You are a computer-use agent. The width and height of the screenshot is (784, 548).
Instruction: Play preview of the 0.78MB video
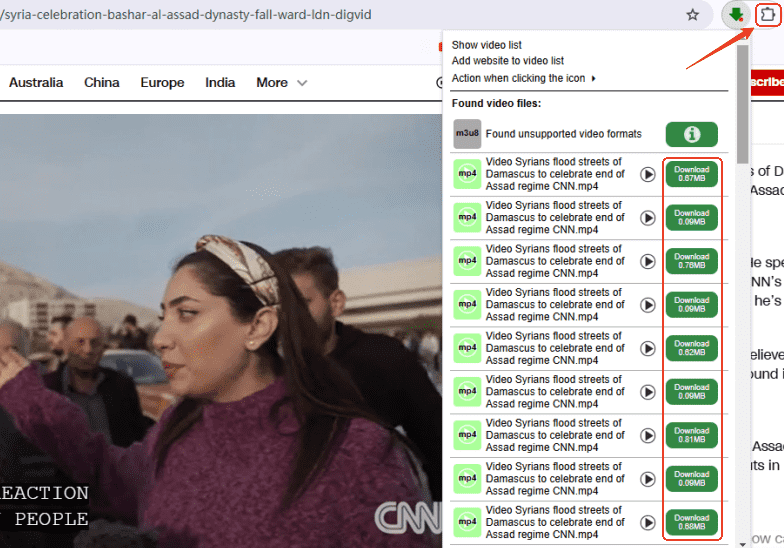(648, 261)
